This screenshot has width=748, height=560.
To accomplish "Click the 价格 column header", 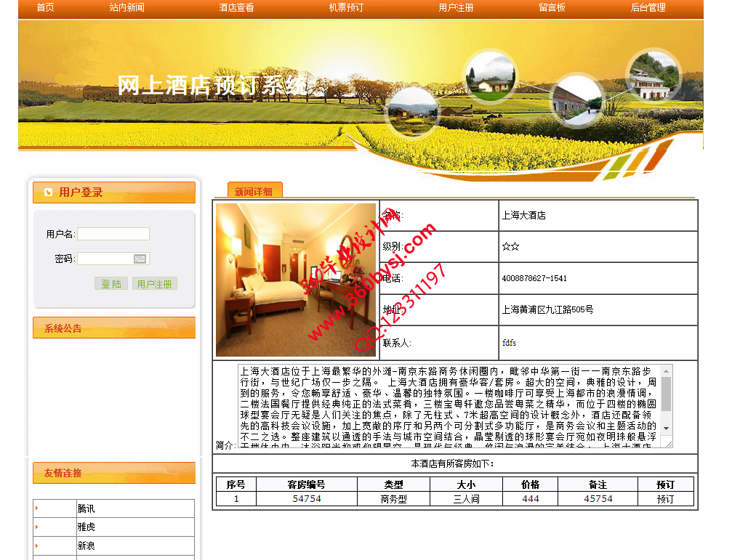I will 531,484.
